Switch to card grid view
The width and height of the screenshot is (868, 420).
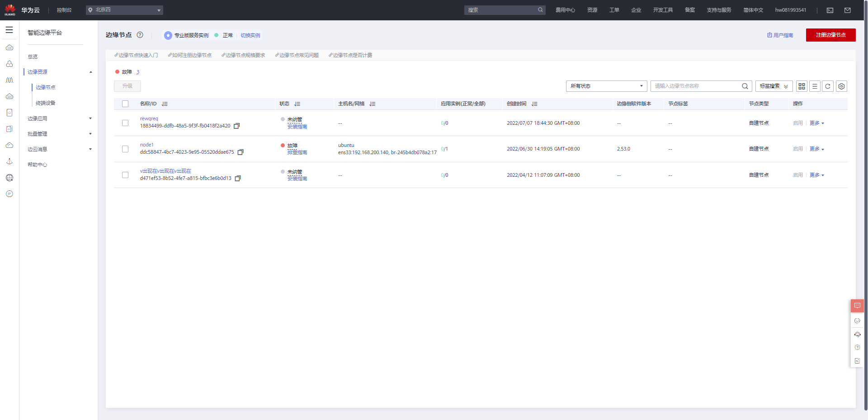coord(802,86)
